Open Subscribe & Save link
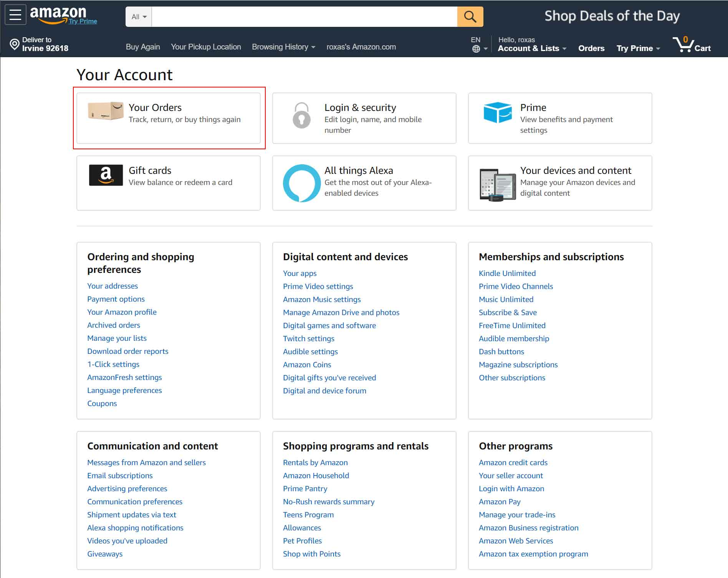The image size is (728, 578). click(x=508, y=312)
